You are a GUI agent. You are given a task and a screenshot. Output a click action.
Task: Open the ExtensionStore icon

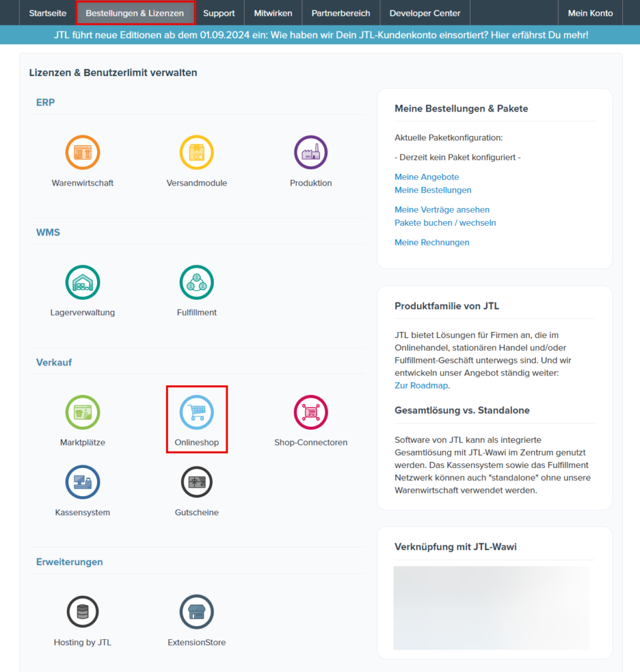[x=197, y=612]
